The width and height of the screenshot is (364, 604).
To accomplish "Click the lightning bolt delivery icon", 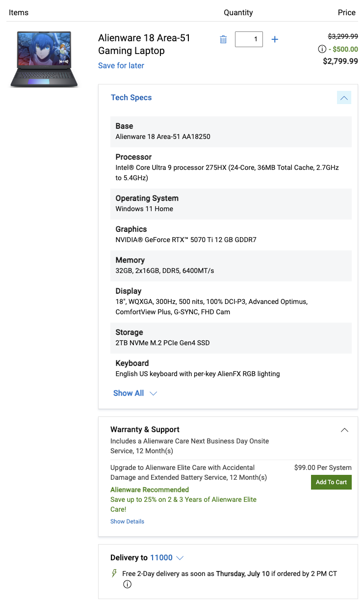I will 114,573.
